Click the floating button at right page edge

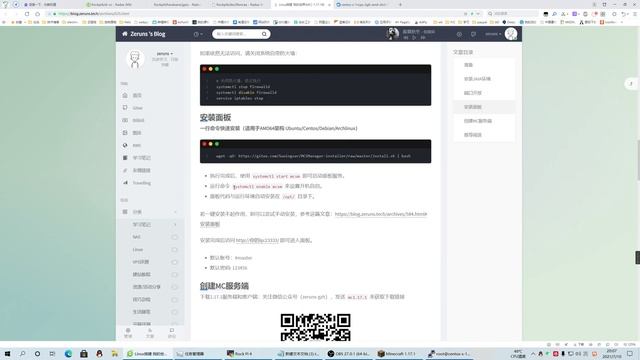pyautogui.click(x=631, y=84)
